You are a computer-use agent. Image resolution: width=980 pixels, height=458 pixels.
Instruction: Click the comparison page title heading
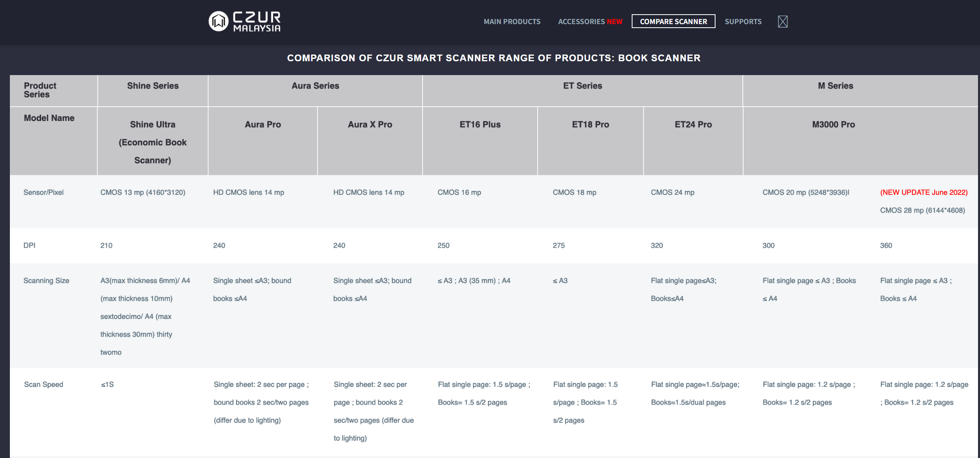[494, 58]
